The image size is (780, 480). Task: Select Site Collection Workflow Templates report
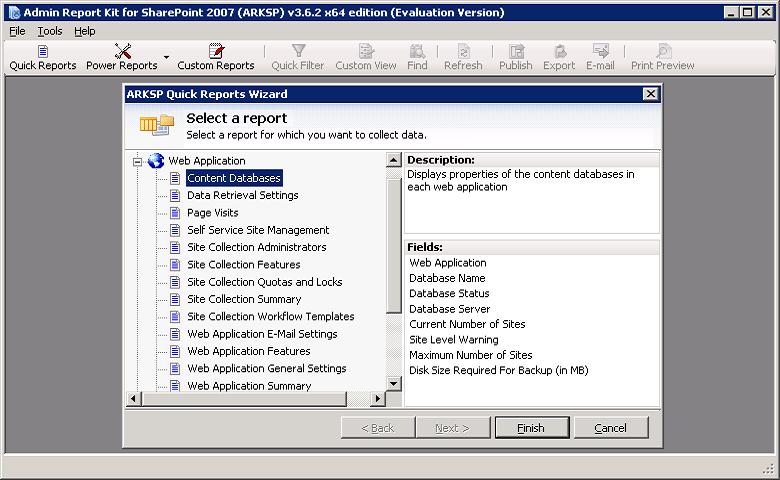pos(271,316)
